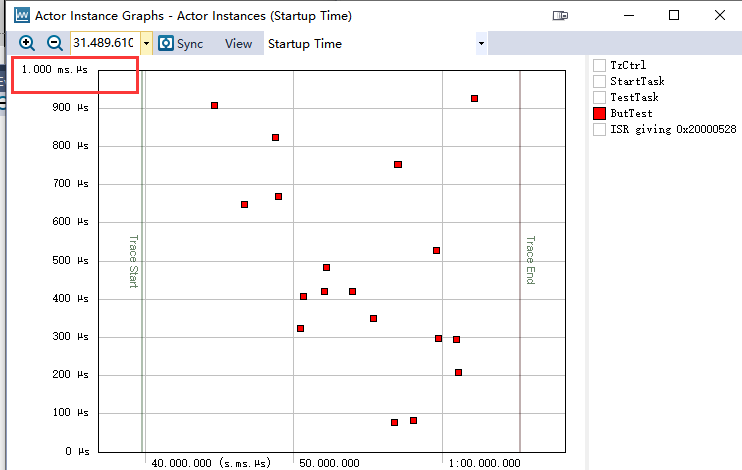742x470 pixels.
Task: Zoom in with the magnifier plus icon
Action: click(26, 43)
